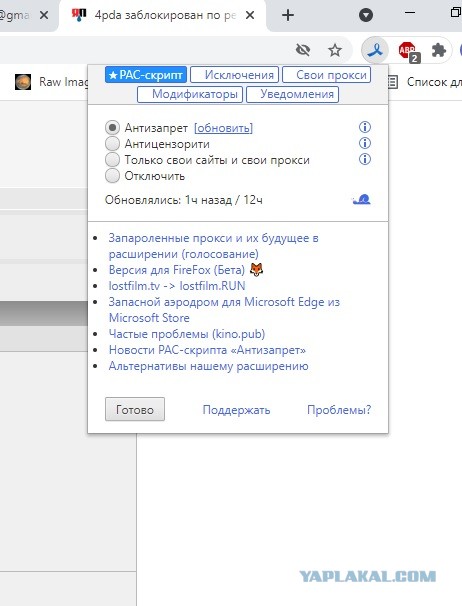Image resolution: width=462 pixels, height=606 pixels.
Task: Select the Отключить radio button
Action: pos(112,176)
